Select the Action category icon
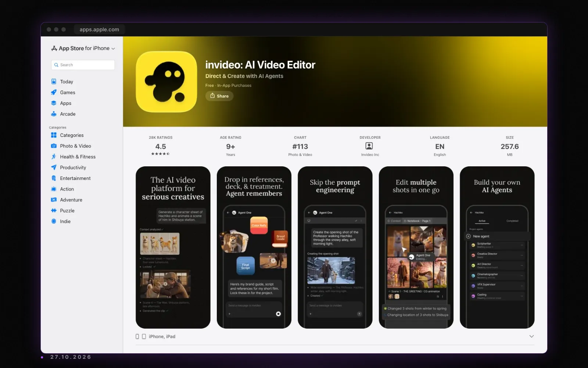The image size is (588, 368). pos(54,189)
